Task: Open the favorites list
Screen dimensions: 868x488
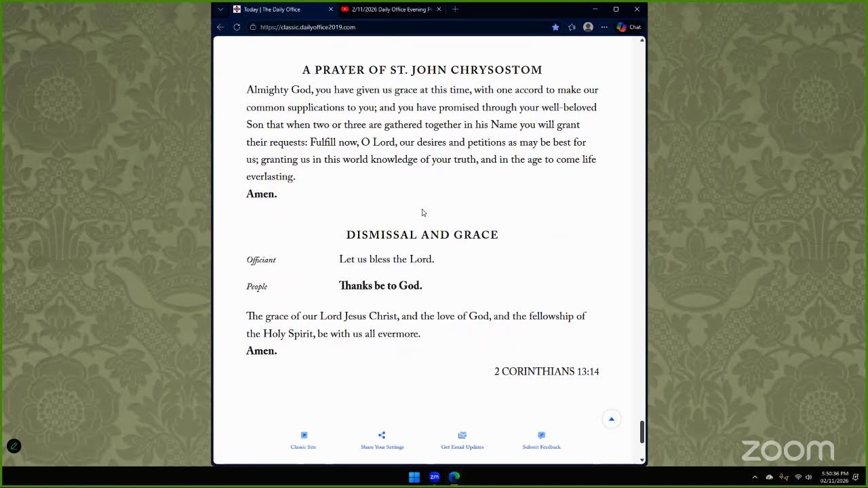Action: 572,27
